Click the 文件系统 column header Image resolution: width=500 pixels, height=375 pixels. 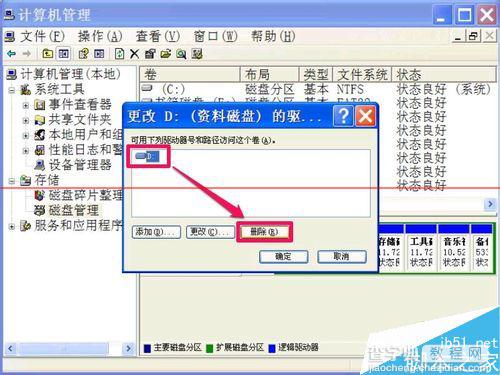coord(362,74)
